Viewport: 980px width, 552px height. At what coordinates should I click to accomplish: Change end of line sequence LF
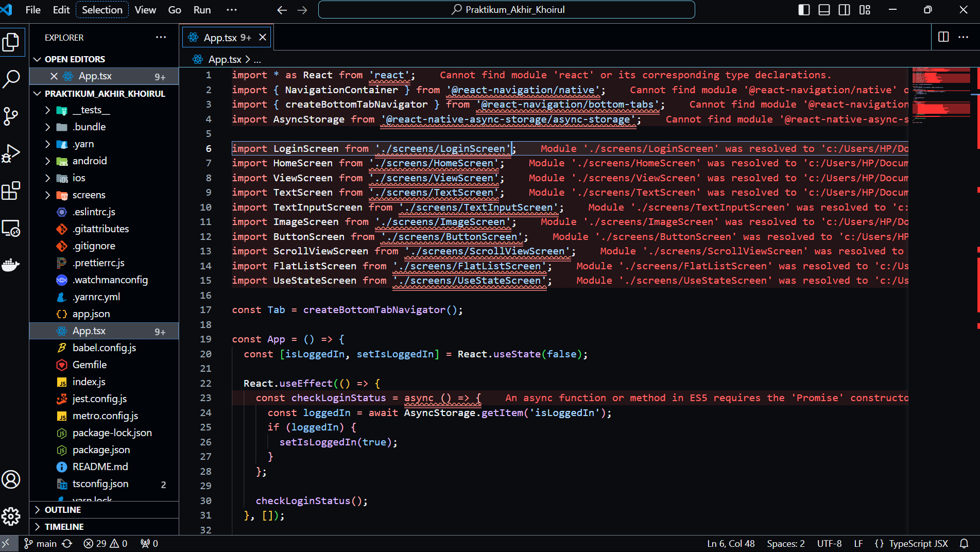coord(858,543)
